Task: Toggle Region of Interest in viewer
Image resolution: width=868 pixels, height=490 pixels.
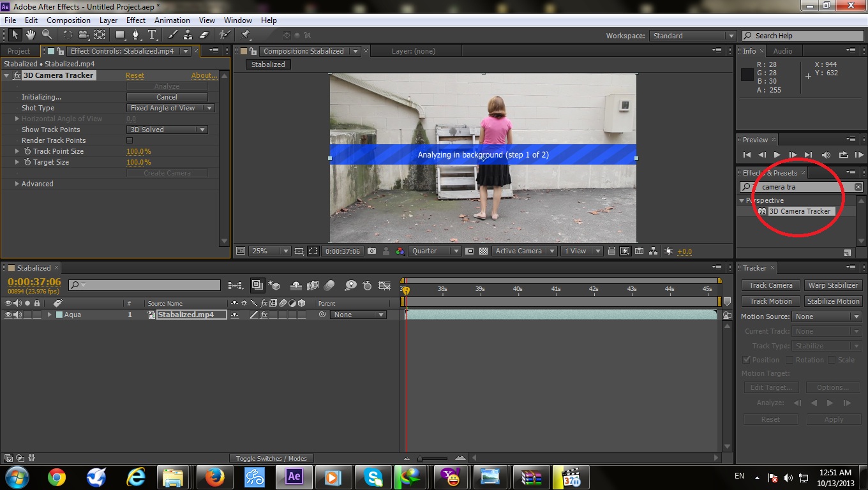Action: pyautogui.click(x=313, y=251)
